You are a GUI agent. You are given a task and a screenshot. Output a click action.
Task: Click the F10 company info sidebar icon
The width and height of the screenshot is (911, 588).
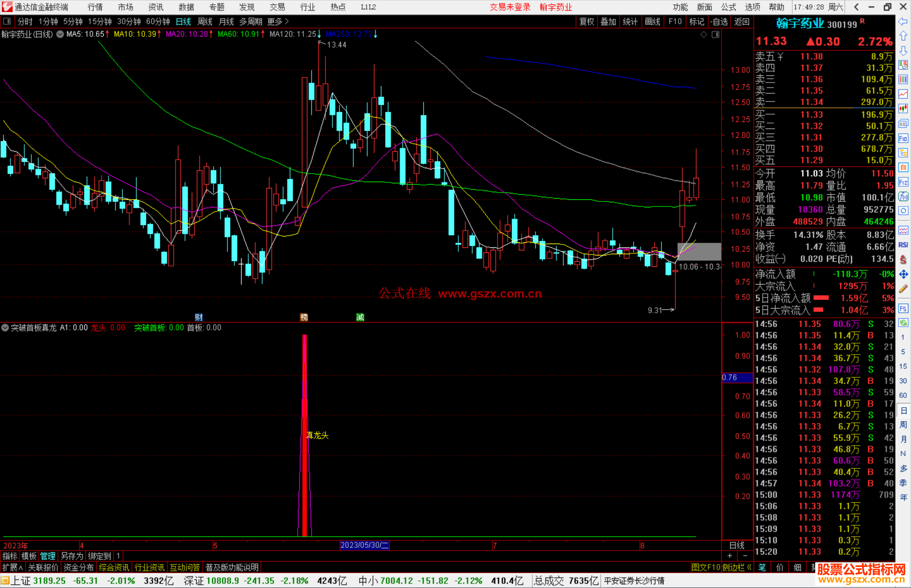click(x=903, y=138)
